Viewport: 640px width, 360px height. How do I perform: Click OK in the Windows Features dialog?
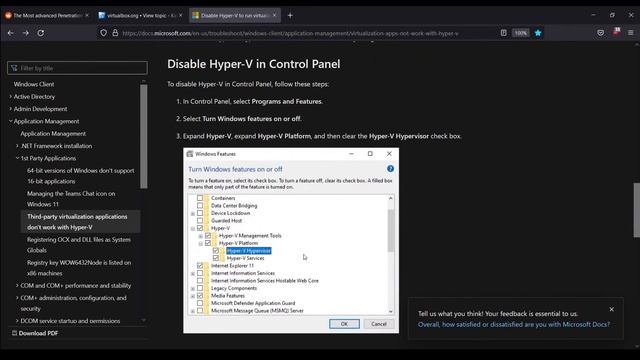click(x=344, y=324)
